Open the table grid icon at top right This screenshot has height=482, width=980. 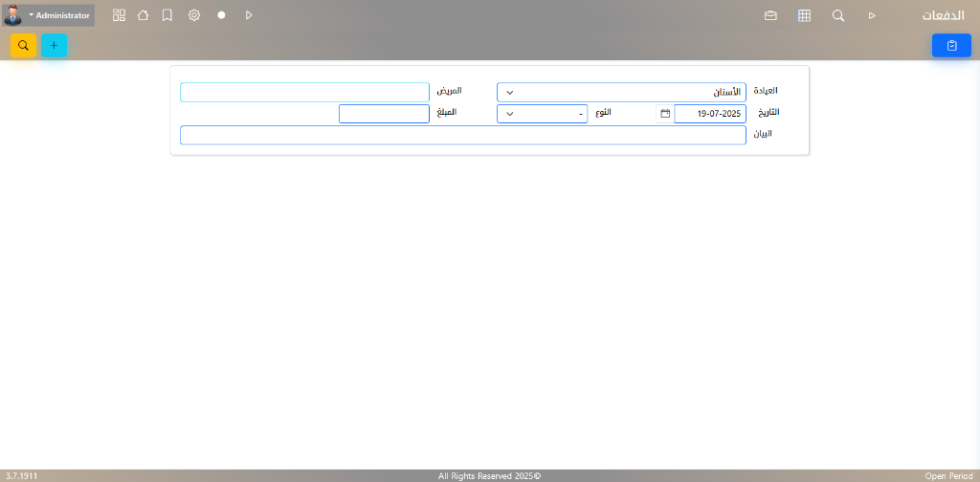click(x=804, y=15)
